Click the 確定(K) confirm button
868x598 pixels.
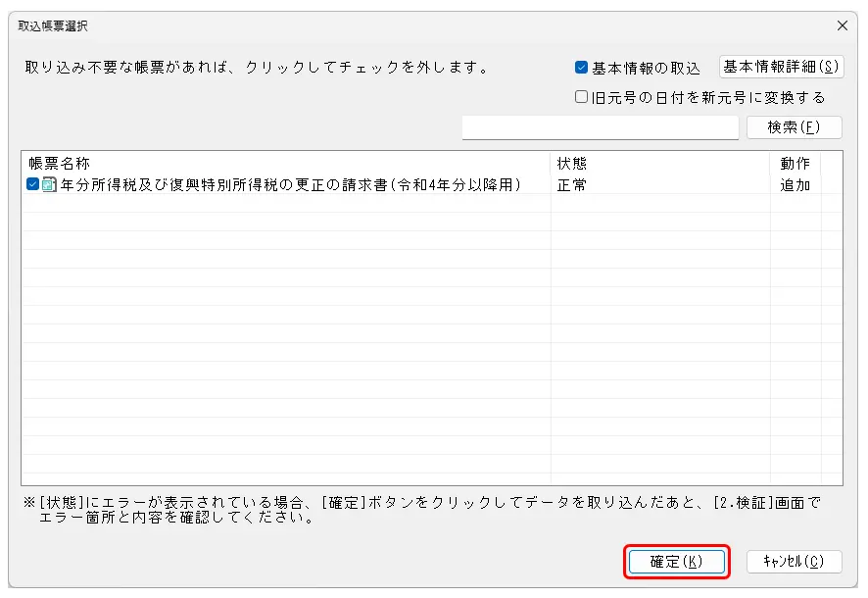[677, 561]
